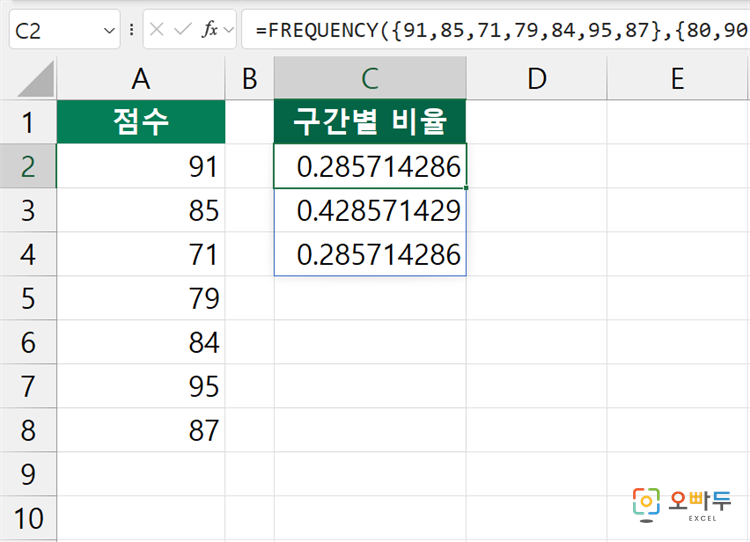This screenshot has height=542, width=750.
Task: Expand the Name Box dropdown arrow
Action: [109, 31]
